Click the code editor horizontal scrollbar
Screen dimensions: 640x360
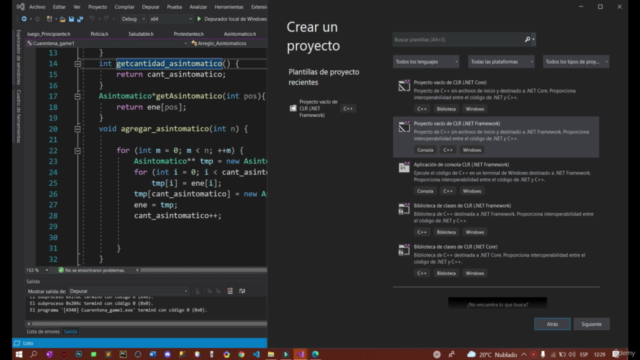203,270
